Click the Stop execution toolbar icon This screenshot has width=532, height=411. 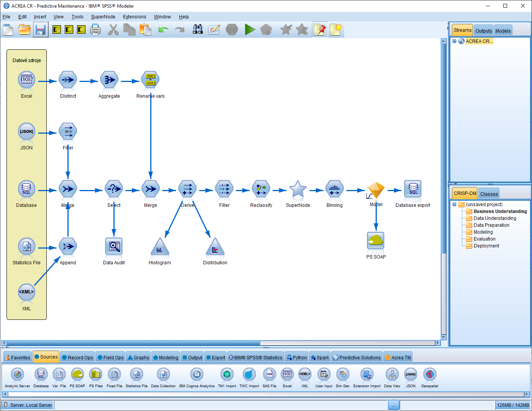[232, 29]
